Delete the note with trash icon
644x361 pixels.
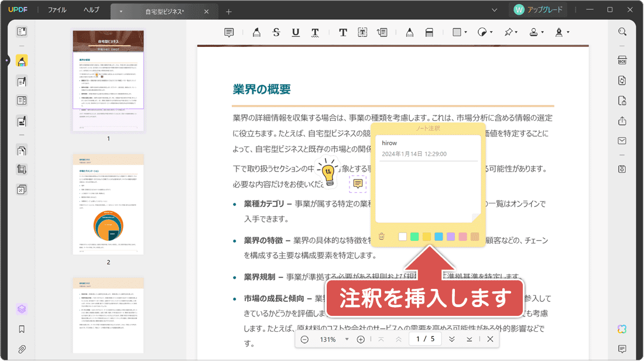tap(382, 237)
